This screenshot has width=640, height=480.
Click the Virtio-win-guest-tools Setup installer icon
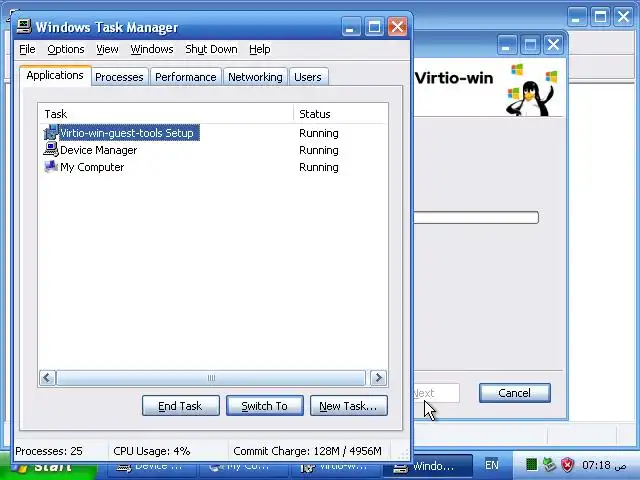[x=51, y=133]
